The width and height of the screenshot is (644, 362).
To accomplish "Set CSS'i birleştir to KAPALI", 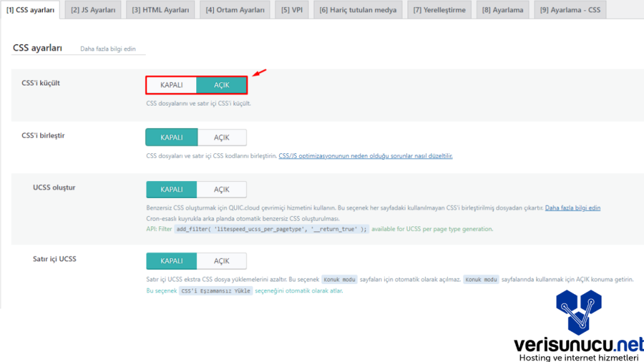I will [x=171, y=138].
